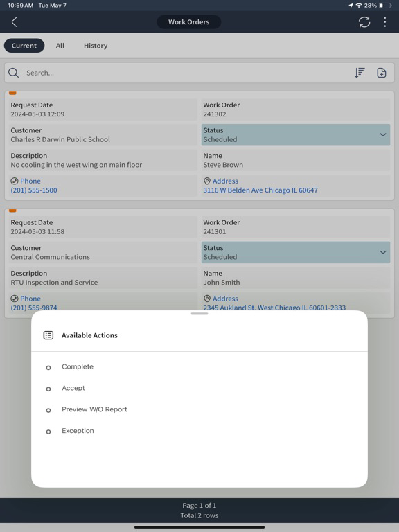Viewport: 399px width, 532px height.
Task: Tap phone icon for Charles R Darwin order
Action: click(15, 181)
